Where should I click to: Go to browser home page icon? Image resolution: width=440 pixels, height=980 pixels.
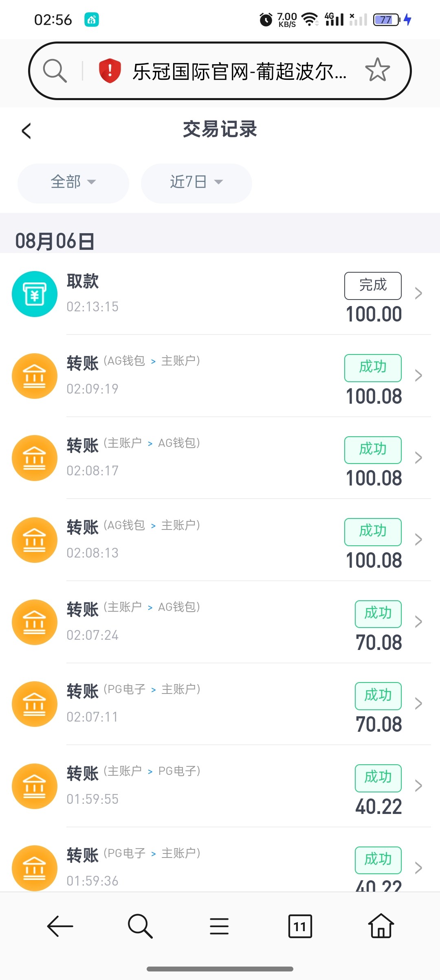click(x=381, y=927)
